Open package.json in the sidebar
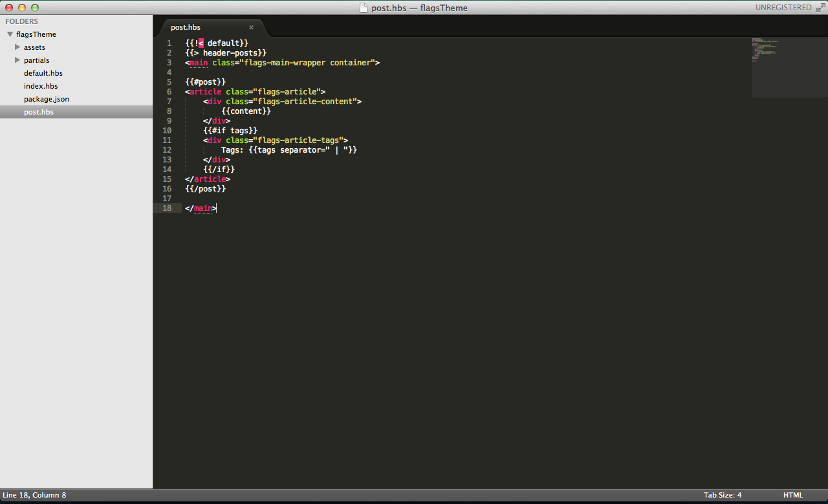The height and width of the screenshot is (504, 828). click(47, 99)
